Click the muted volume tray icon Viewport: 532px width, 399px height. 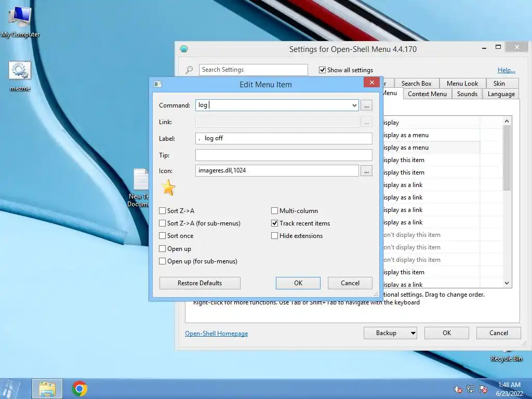[458, 389]
